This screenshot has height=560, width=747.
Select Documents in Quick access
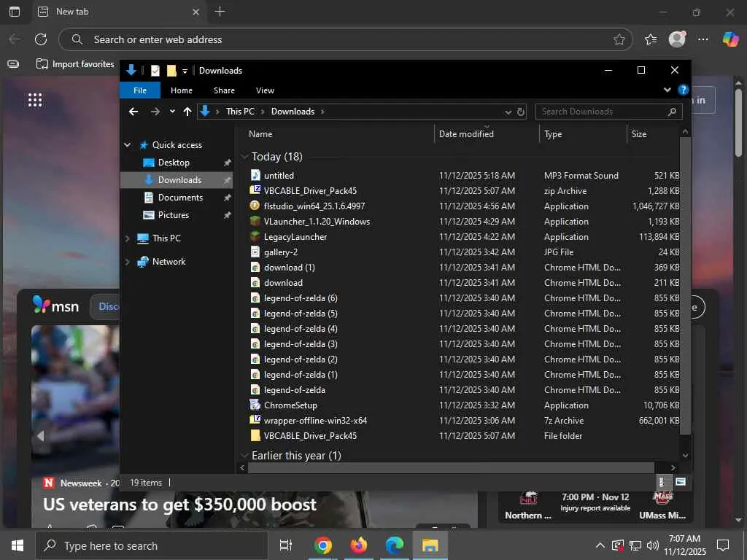click(180, 197)
